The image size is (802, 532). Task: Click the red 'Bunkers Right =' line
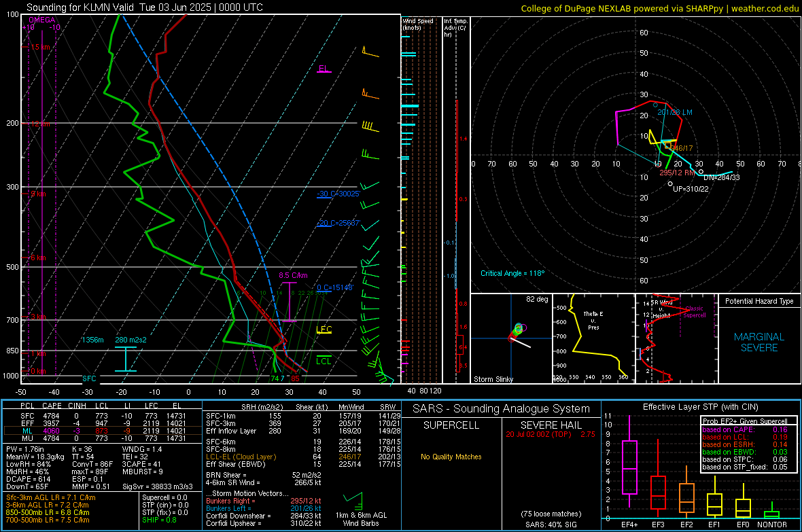click(264, 501)
